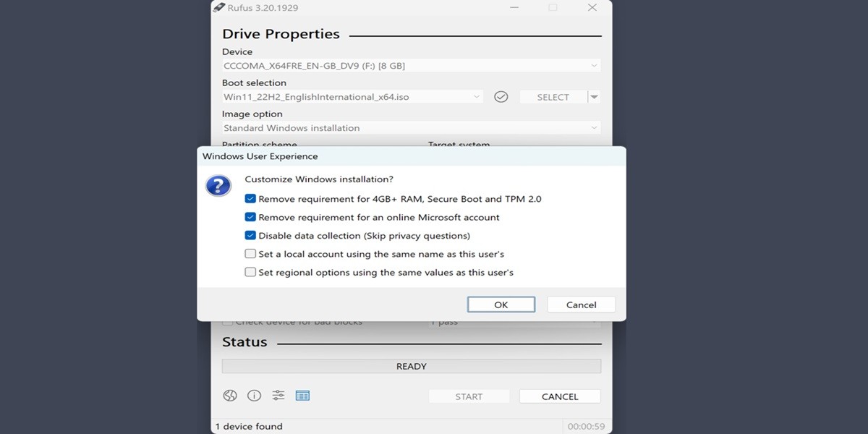Enable Set a local account checkbox

[x=250, y=254]
